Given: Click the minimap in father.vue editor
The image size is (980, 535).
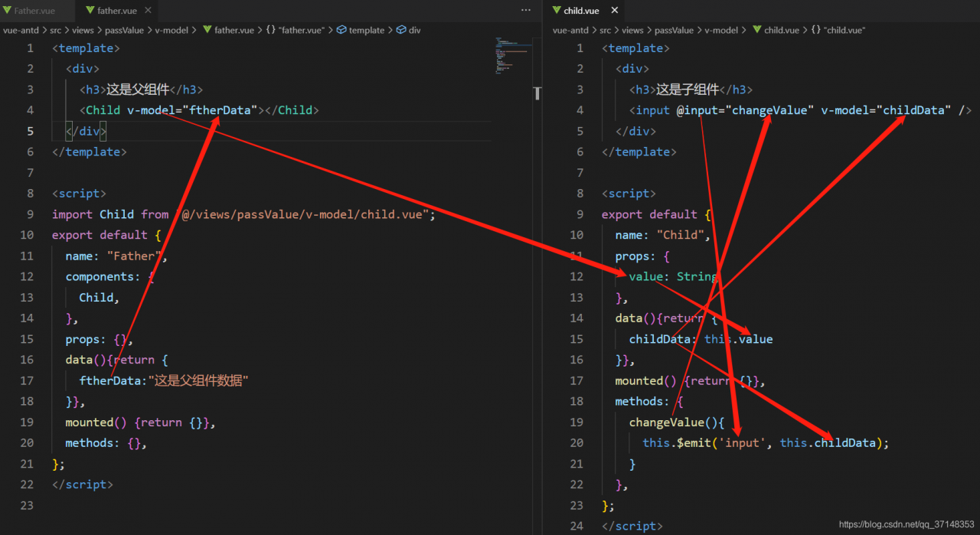Looking at the screenshot, I should point(513,55).
